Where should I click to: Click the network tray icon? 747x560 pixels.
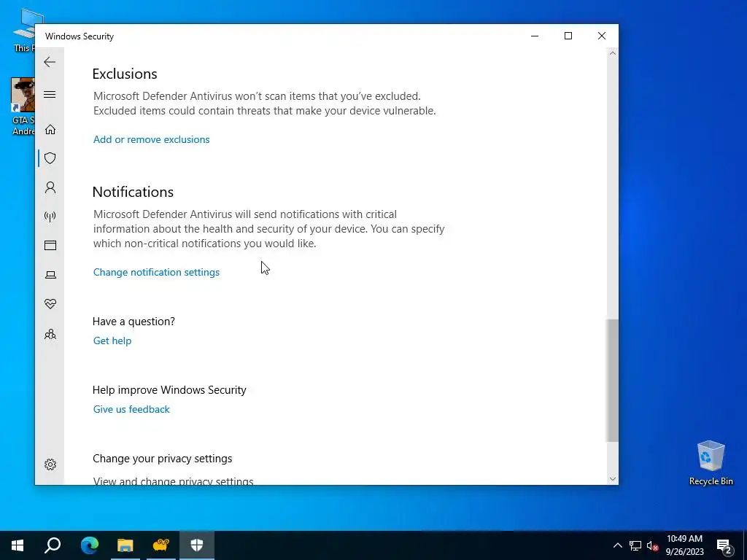coord(635,545)
